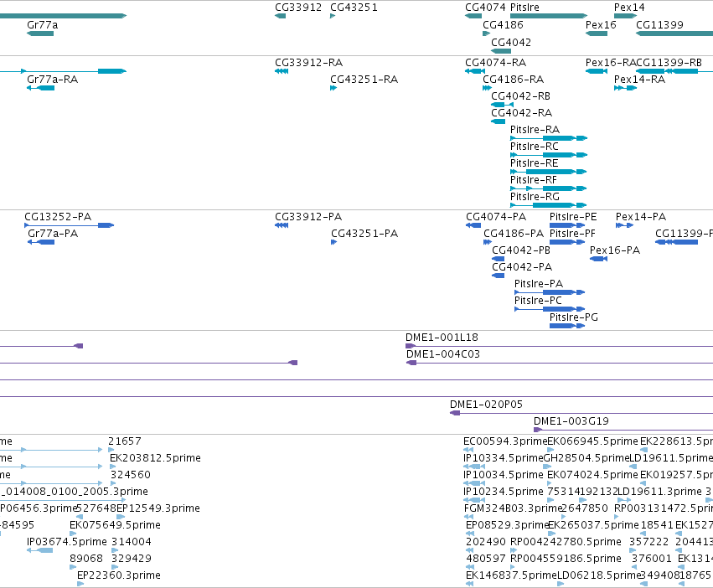Select the CG33912 gene label

298,8
